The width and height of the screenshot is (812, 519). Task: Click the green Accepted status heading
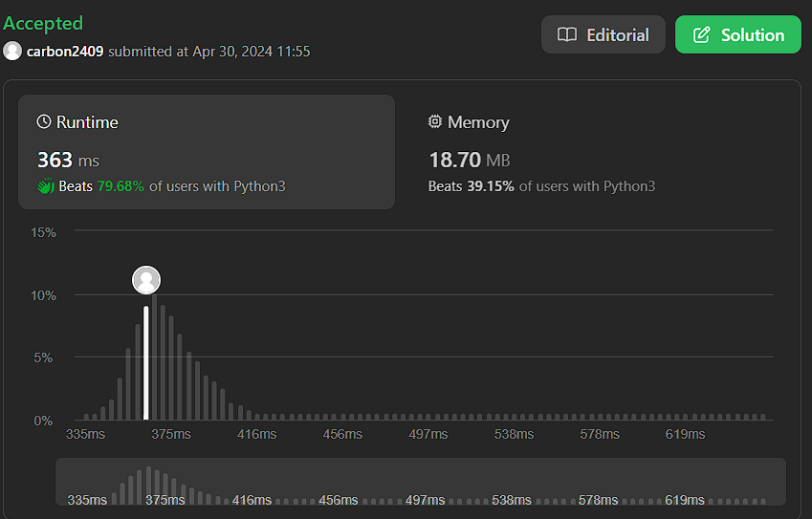pyautogui.click(x=43, y=23)
